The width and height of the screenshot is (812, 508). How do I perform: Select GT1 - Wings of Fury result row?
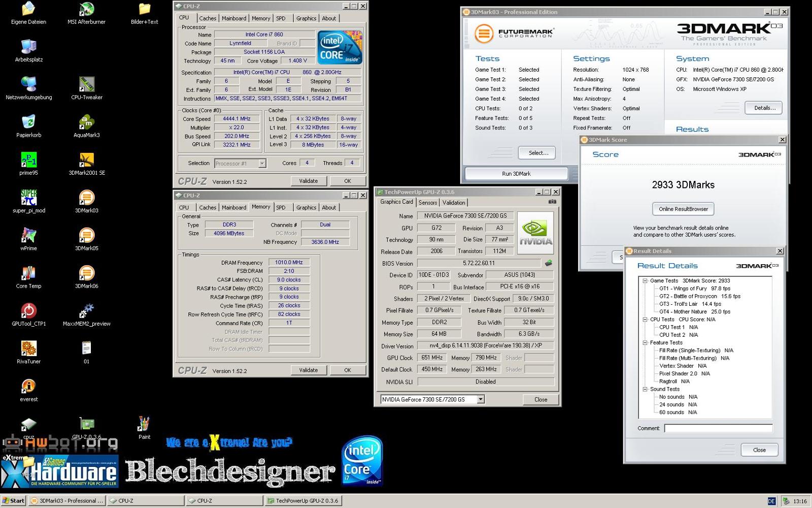tap(695, 289)
